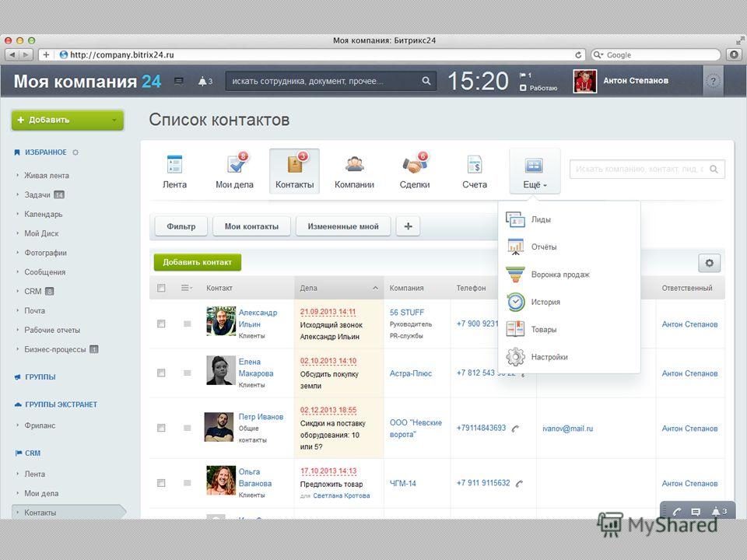Click Петр Иванов contact photo thumbnail

click(x=219, y=427)
